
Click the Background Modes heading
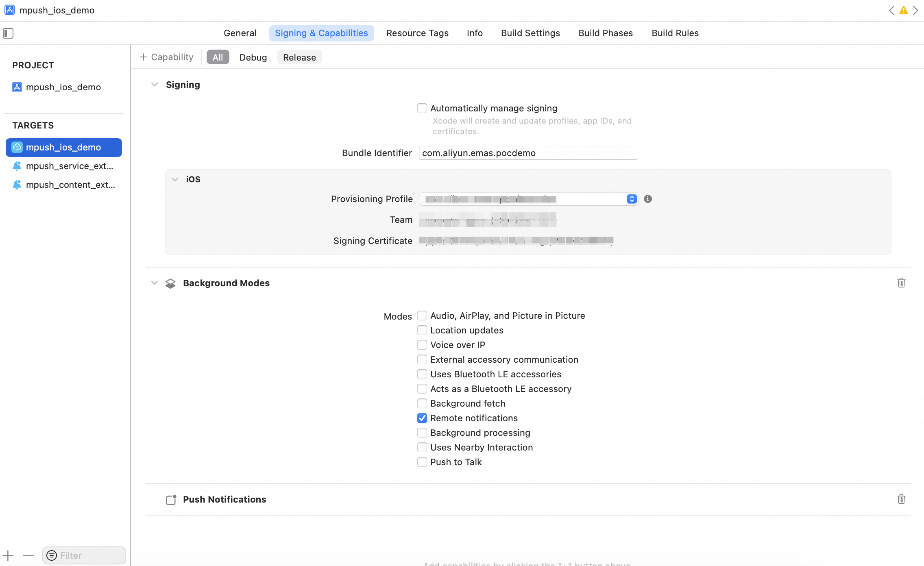click(x=226, y=283)
